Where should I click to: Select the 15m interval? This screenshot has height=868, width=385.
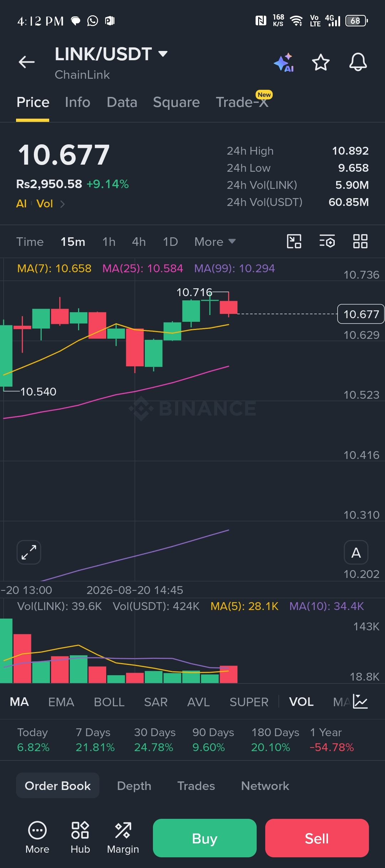pos(73,242)
